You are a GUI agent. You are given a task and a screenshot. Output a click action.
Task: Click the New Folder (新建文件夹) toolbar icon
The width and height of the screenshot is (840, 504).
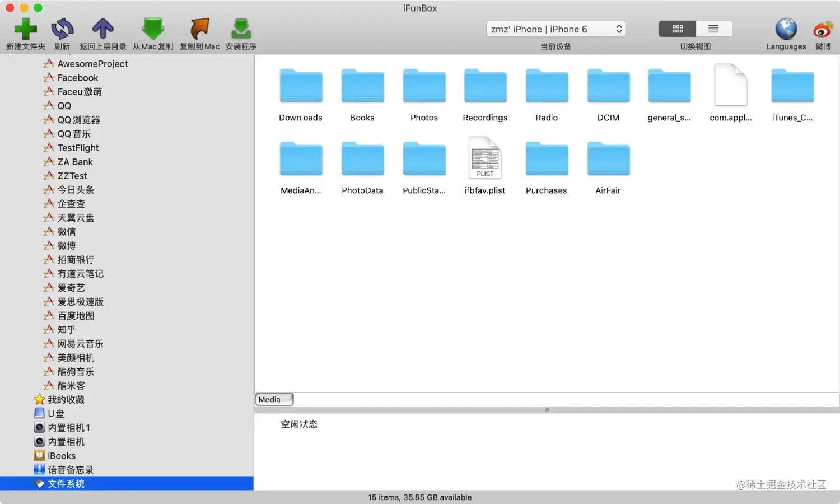click(25, 29)
